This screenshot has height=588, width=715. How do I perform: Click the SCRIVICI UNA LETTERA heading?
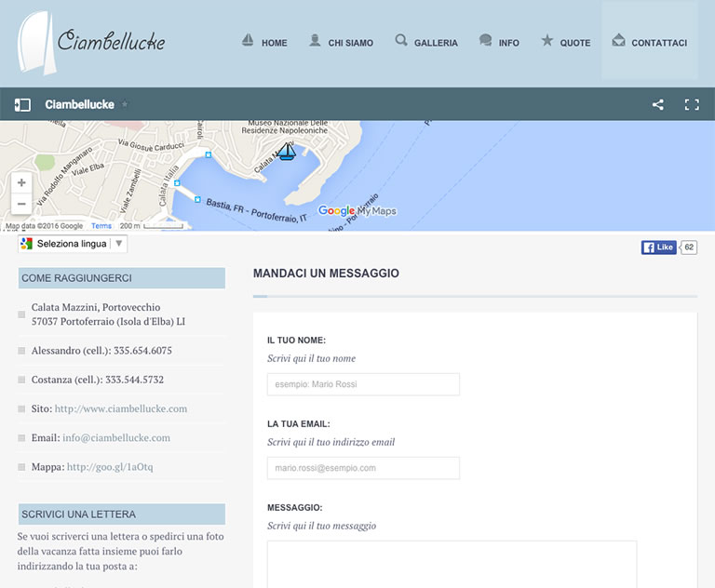coord(122,514)
